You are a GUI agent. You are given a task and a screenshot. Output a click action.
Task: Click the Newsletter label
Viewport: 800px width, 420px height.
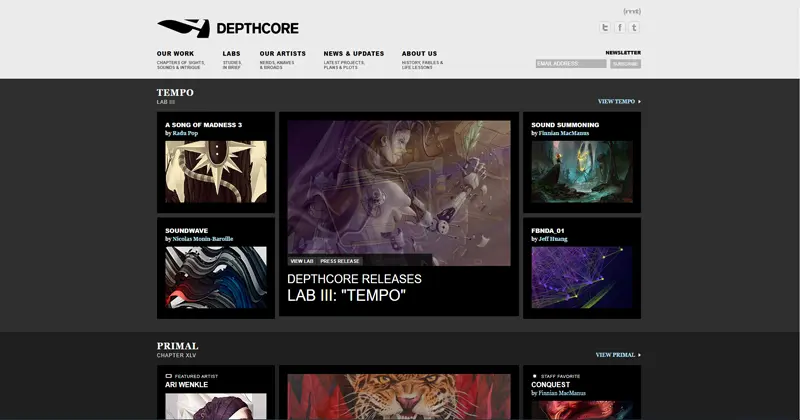pyautogui.click(x=623, y=53)
